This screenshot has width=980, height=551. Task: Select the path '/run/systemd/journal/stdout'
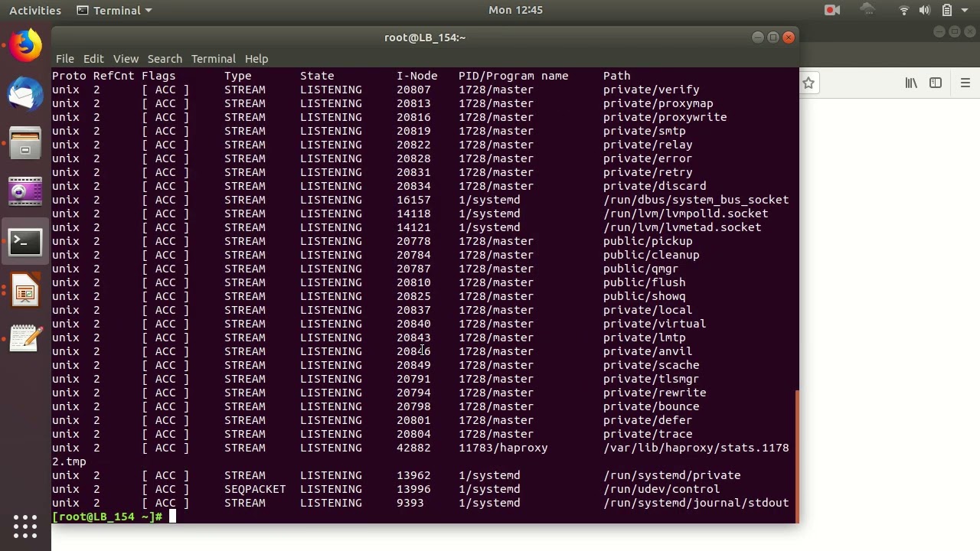point(696,503)
